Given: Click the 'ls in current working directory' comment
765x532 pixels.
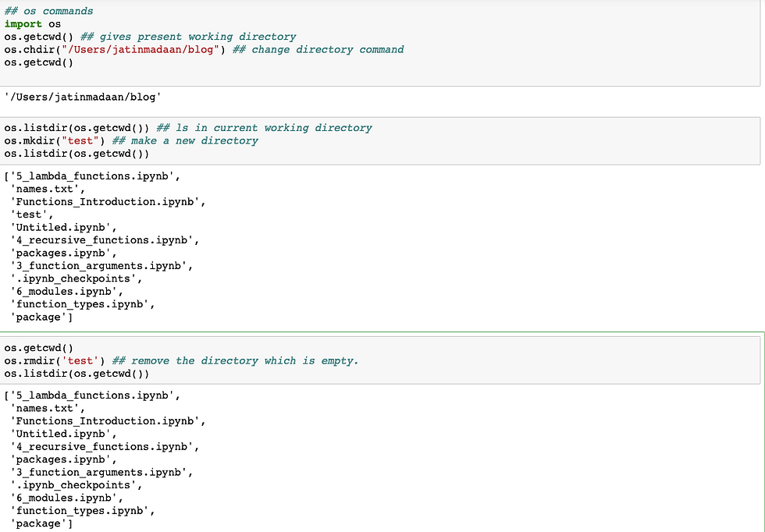Looking at the screenshot, I should pyautogui.click(x=264, y=128).
